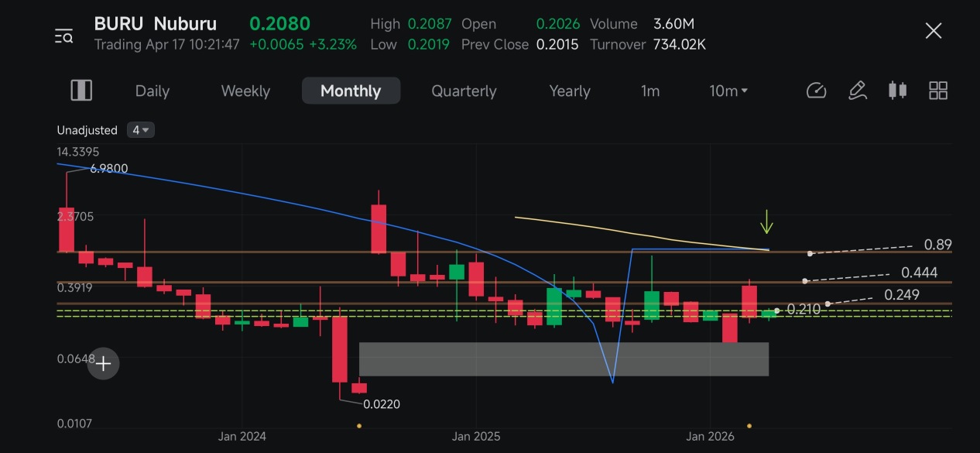This screenshot has width=980, height=453.
Task: Select the Monthly timeframe tab
Action: click(351, 91)
